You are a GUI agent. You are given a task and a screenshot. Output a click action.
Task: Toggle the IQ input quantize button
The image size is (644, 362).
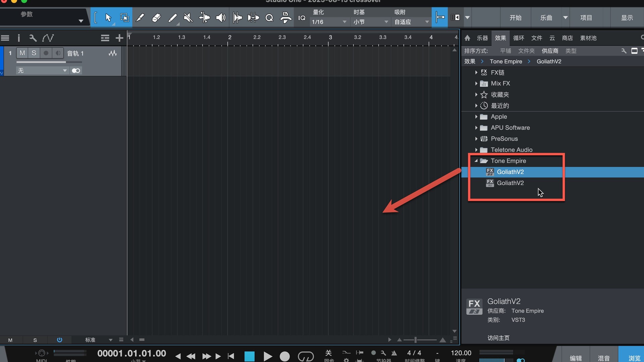coord(302,18)
